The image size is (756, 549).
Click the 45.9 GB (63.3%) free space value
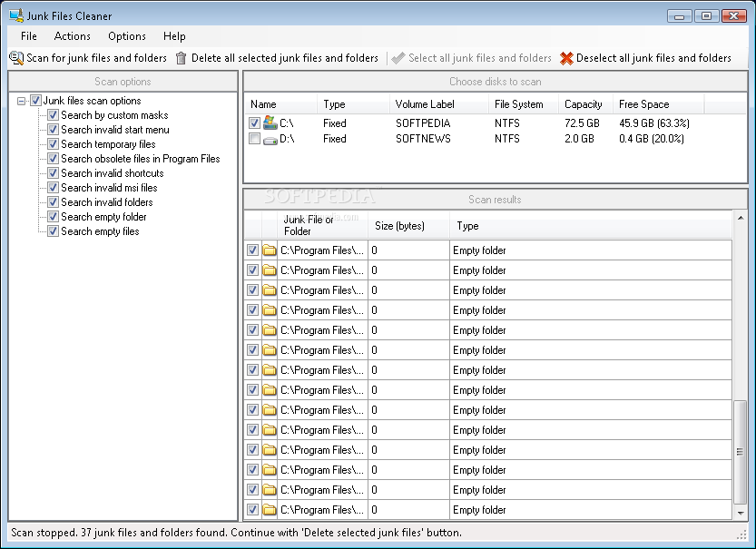pos(654,123)
